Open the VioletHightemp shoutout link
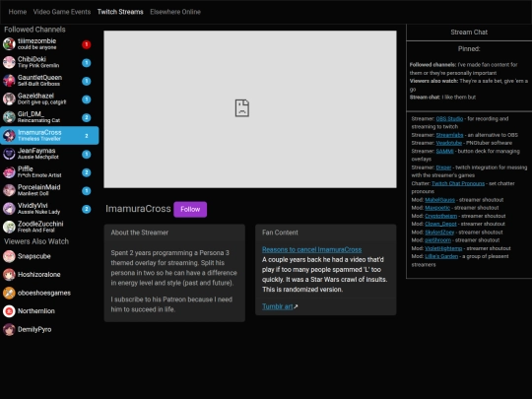Image resolution: width=532 pixels, height=399 pixels. (x=443, y=248)
